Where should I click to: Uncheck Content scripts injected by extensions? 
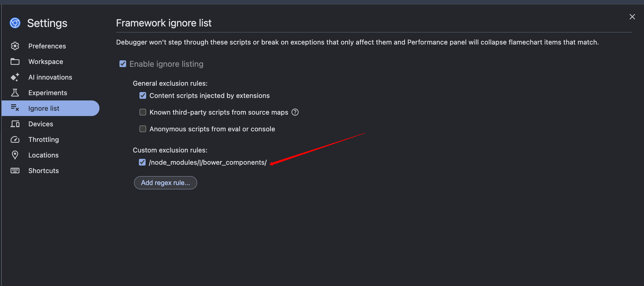pos(143,95)
